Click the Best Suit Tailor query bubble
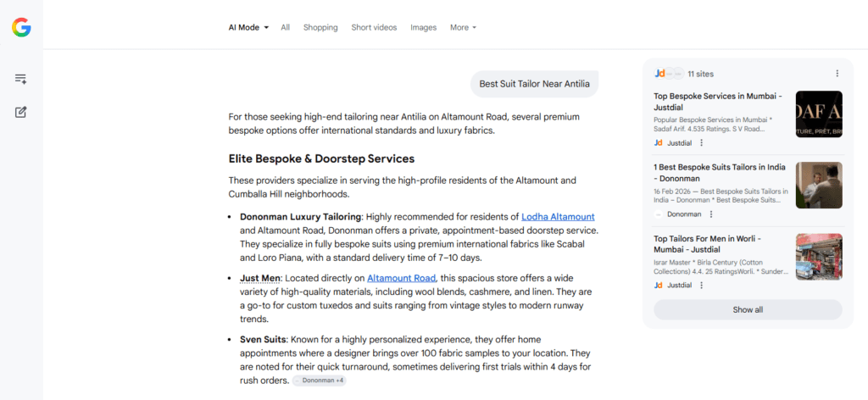Viewport: 868px width, 400px height. (x=534, y=84)
